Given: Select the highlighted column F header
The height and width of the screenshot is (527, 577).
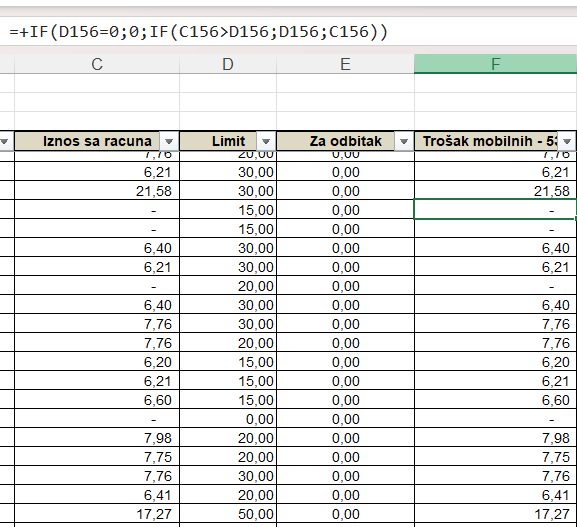Looking at the screenshot, I should tap(495, 64).
